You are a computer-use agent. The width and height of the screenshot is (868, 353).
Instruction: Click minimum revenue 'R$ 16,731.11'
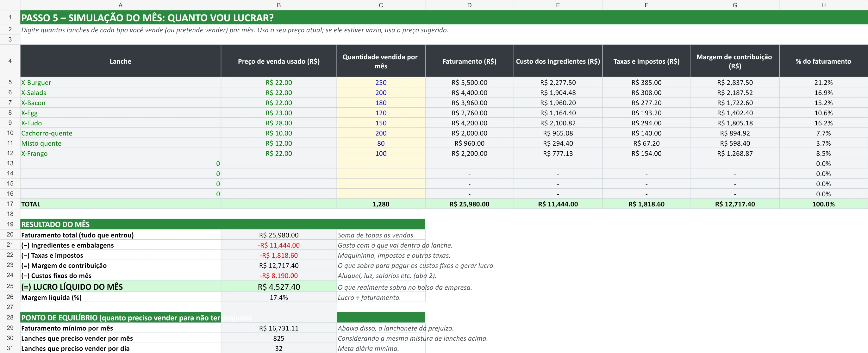pyautogui.click(x=279, y=328)
